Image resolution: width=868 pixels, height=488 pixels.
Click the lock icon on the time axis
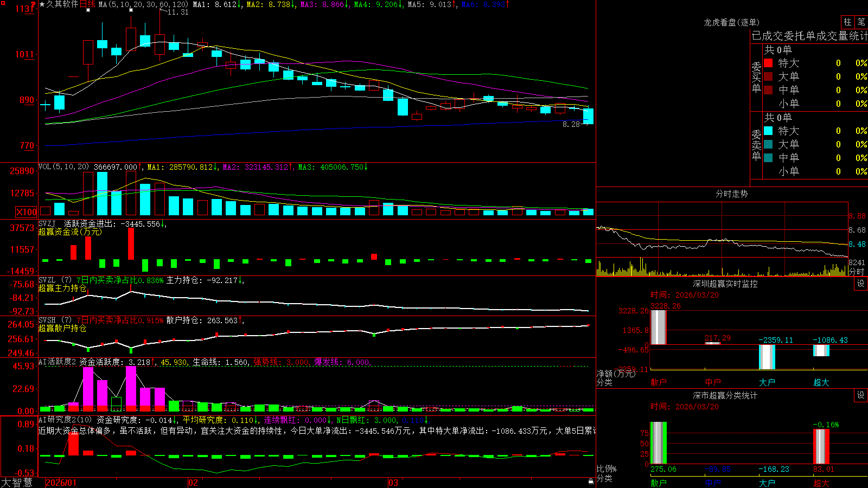point(591,481)
